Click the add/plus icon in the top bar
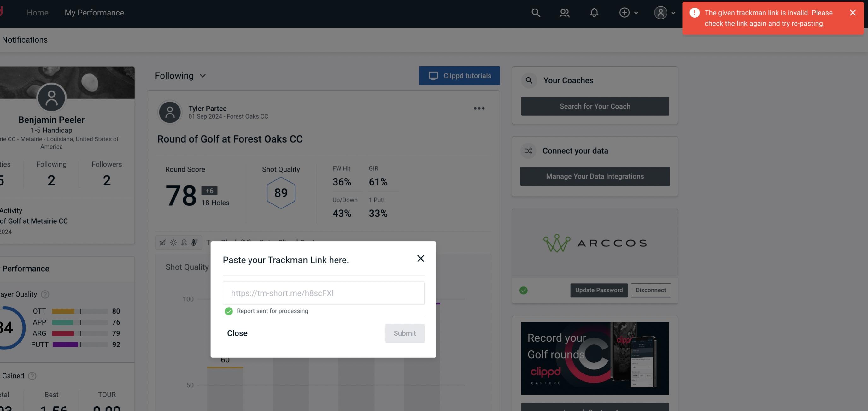The width and height of the screenshot is (868, 411). point(624,12)
